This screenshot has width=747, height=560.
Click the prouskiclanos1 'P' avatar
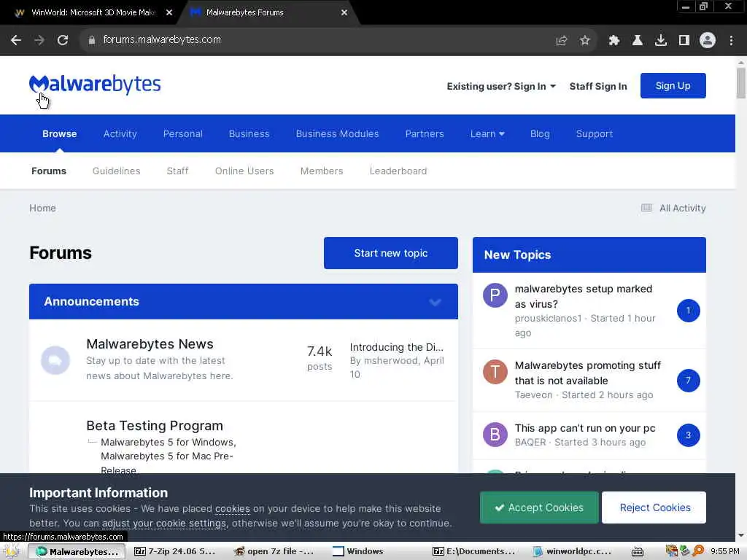495,296
